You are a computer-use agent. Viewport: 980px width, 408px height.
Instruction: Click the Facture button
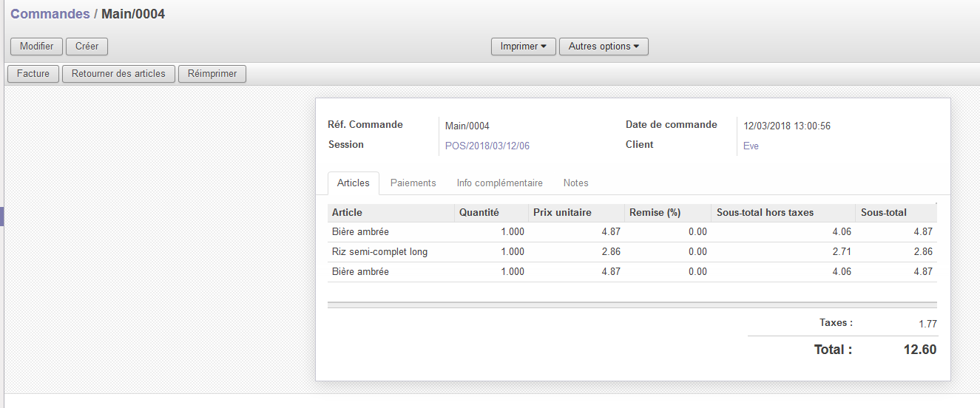[x=33, y=74]
